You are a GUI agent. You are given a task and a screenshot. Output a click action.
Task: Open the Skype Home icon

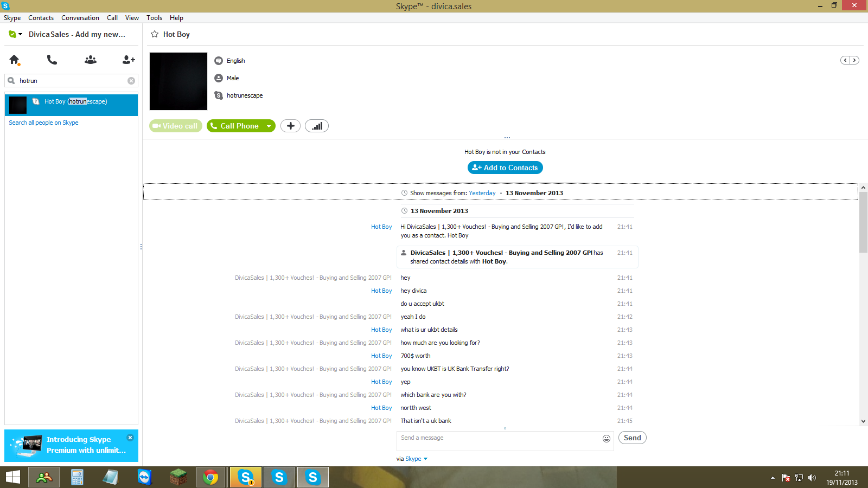coord(15,60)
